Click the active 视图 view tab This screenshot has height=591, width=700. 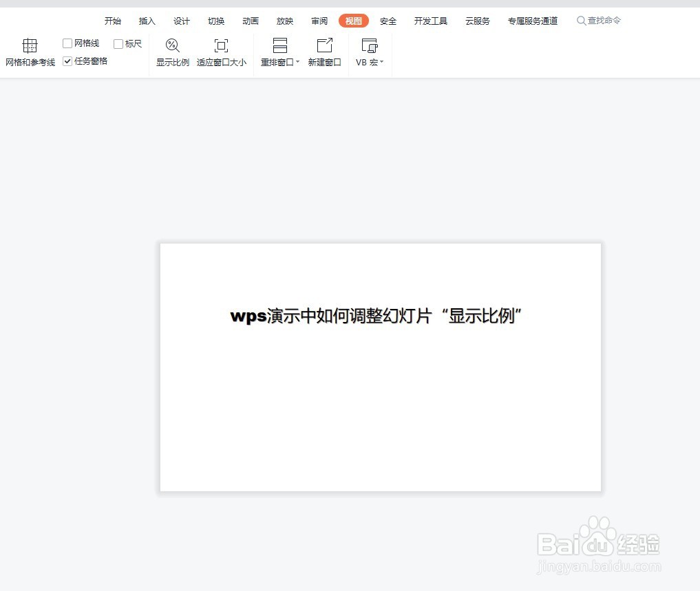(354, 21)
